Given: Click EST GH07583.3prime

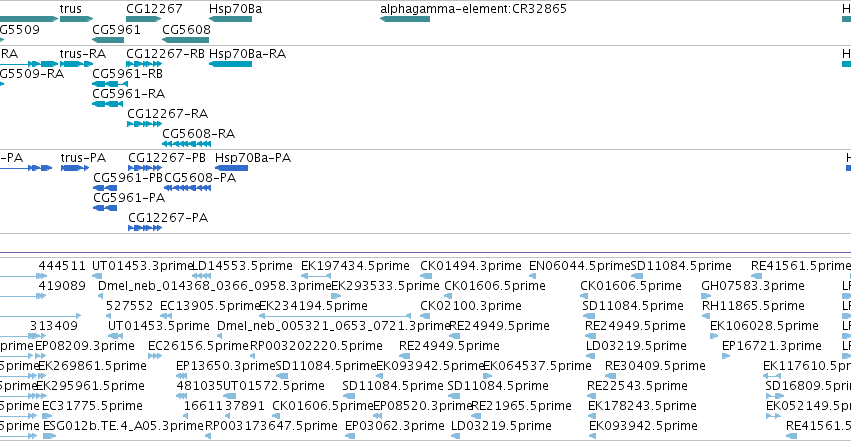Looking at the screenshot, I should (x=753, y=286).
